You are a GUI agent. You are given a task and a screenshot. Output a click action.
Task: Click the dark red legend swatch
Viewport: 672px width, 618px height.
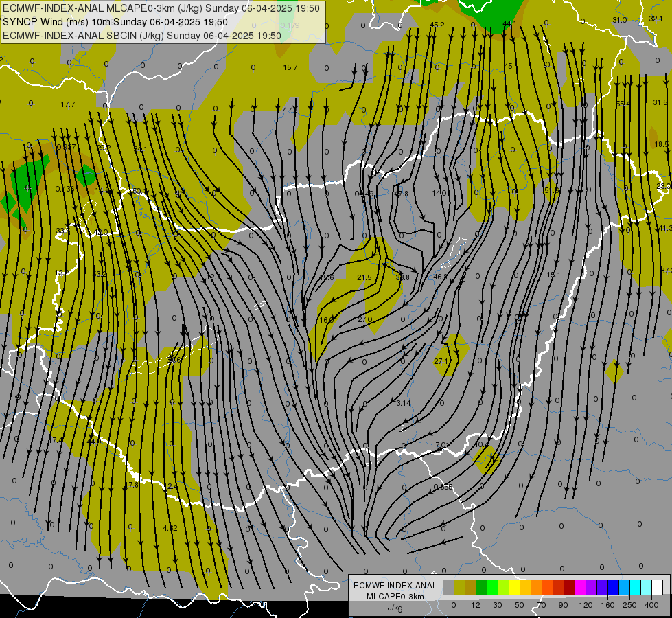(x=569, y=587)
